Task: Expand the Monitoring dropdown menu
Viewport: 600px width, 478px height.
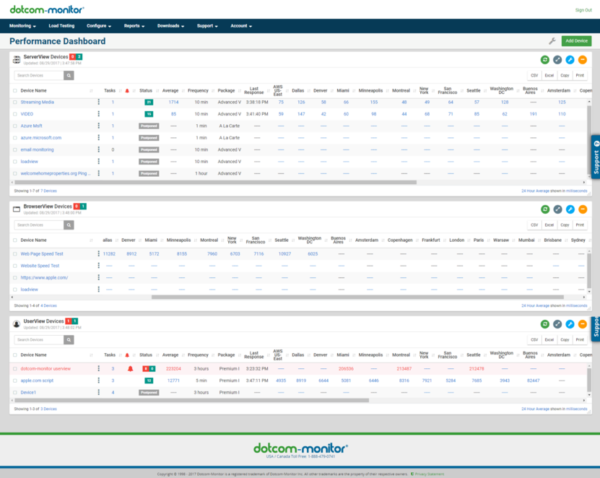Action: click(x=21, y=24)
